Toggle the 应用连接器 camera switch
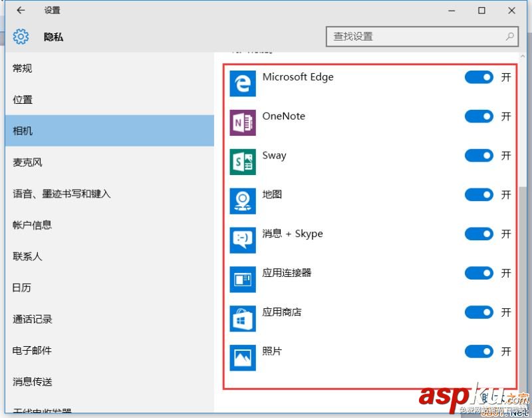This screenshot has height=418, width=532. pyautogui.click(x=479, y=273)
